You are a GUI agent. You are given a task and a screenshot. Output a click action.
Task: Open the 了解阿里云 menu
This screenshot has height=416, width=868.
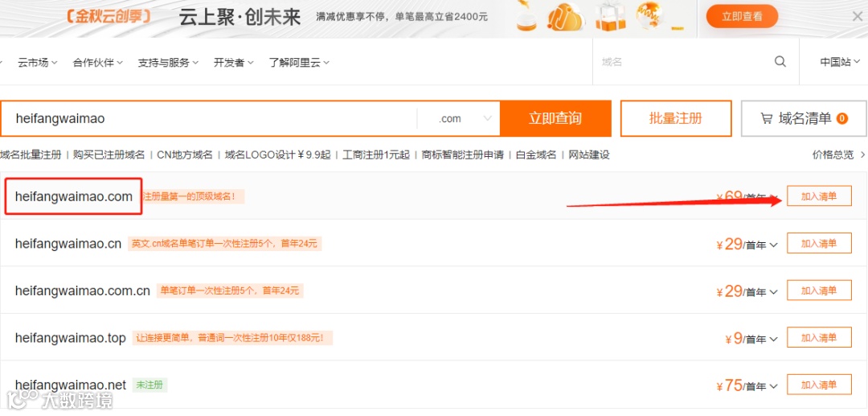[x=299, y=63]
